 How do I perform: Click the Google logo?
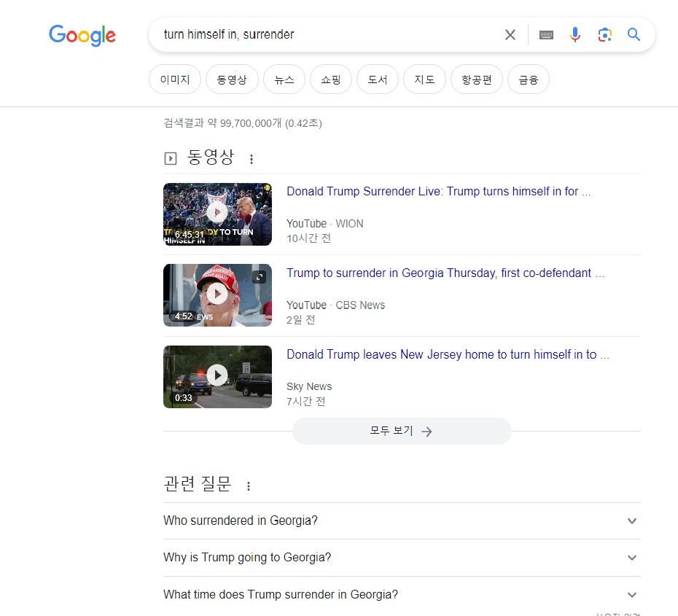click(x=82, y=35)
